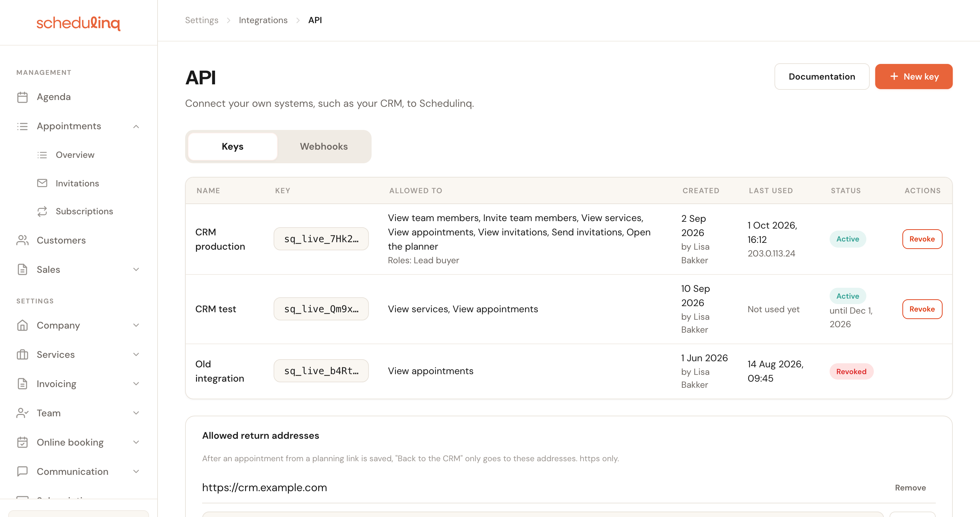The image size is (980, 517).
Task: Expand the Sales menu chevron
Action: pos(136,269)
